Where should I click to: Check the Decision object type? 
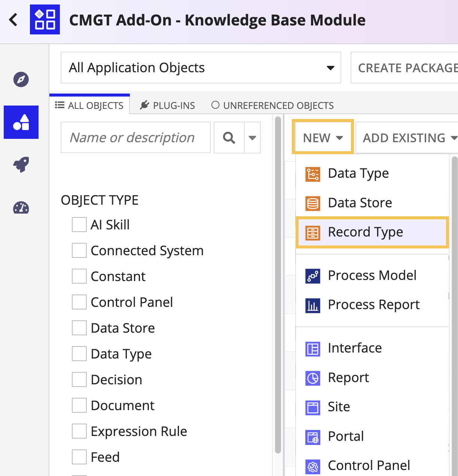tap(79, 379)
